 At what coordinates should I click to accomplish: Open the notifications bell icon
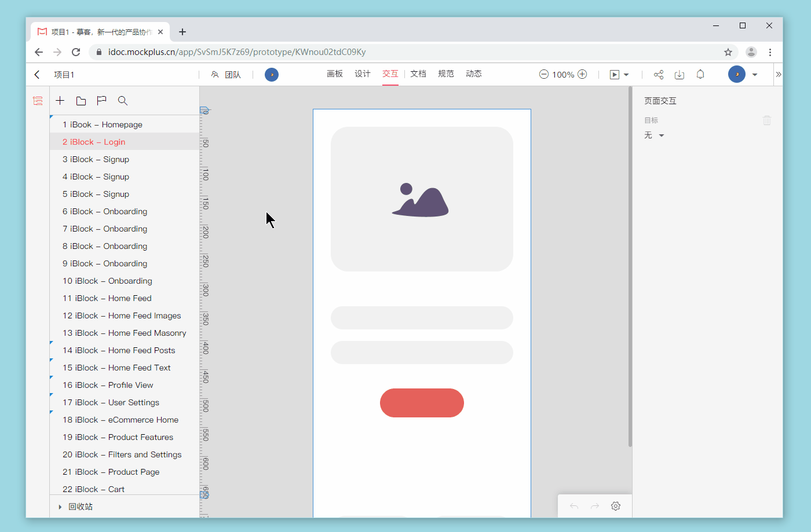[x=700, y=75]
